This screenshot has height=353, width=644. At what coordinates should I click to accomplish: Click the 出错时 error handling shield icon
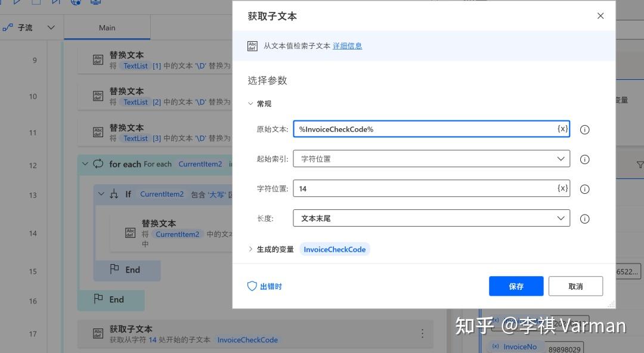click(252, 286)
